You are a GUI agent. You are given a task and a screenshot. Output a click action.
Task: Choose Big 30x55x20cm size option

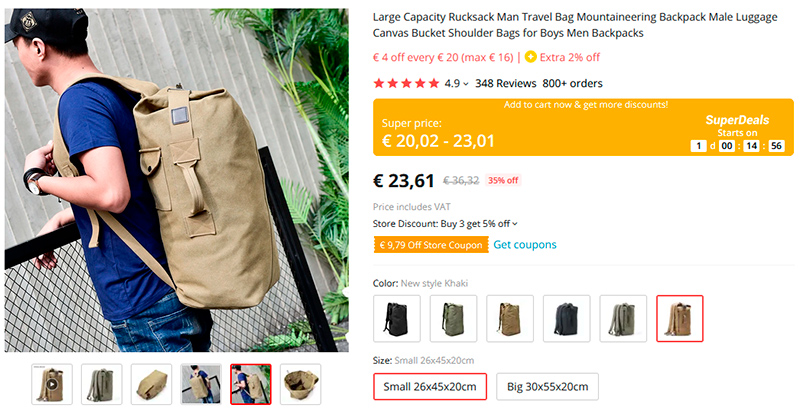(546, 387)
